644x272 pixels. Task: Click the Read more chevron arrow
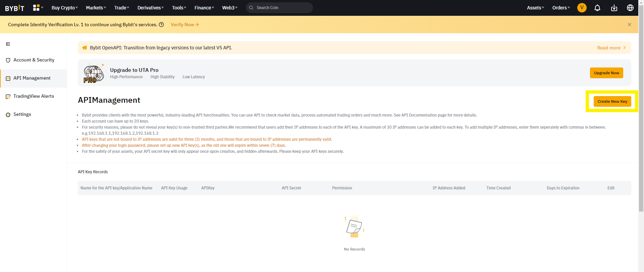point(625,48)
